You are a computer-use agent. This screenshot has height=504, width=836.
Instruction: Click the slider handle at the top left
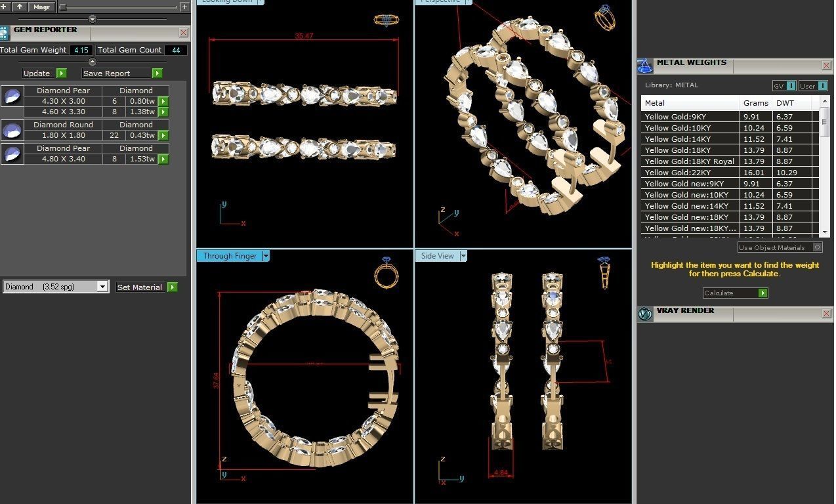pyautogui.click(x=63, y=7)
